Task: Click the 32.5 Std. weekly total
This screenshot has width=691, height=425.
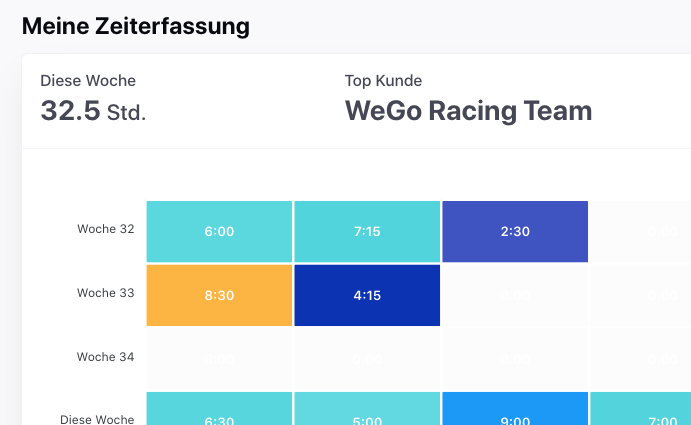Action: (x=93, y=110)
